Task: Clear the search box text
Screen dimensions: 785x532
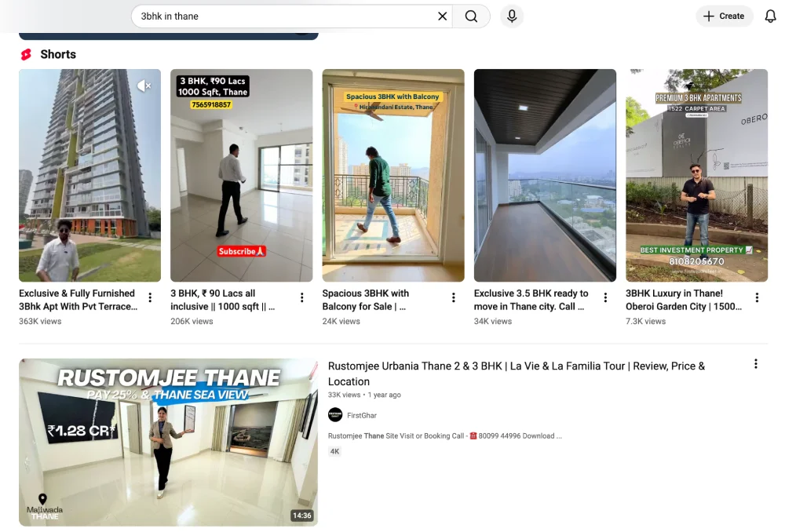Action: click(x=442, y=16)
